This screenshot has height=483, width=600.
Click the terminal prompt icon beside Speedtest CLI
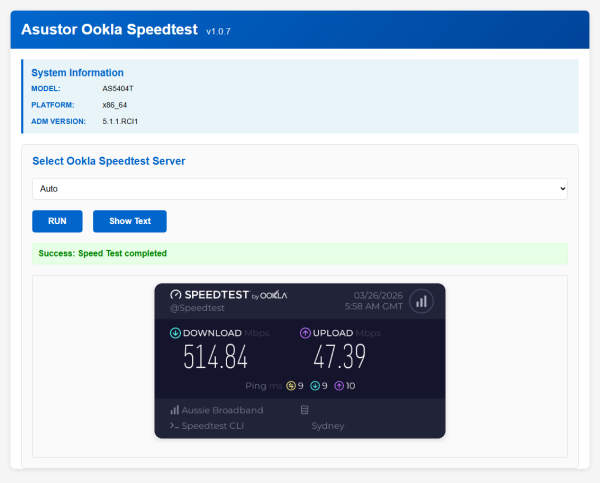174,426
